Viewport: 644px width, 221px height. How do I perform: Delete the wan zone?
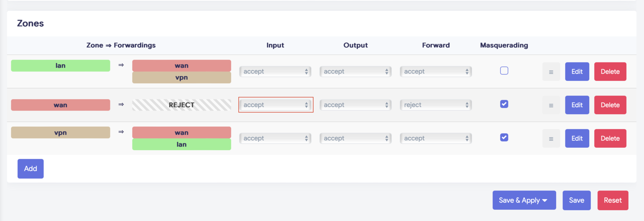(610, 105)
